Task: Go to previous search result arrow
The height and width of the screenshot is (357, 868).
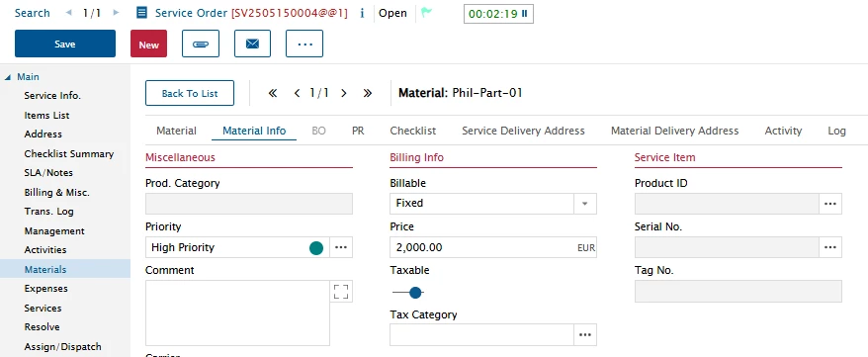Action: 68,12
